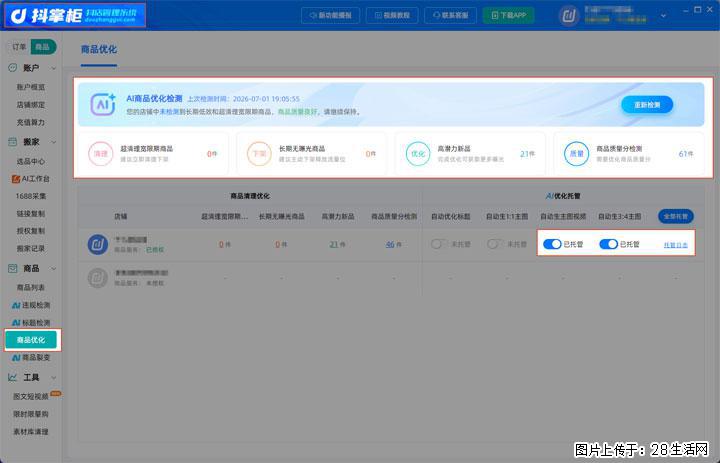
Task: Click the pink 清理 circle icon
Action: 101,154
